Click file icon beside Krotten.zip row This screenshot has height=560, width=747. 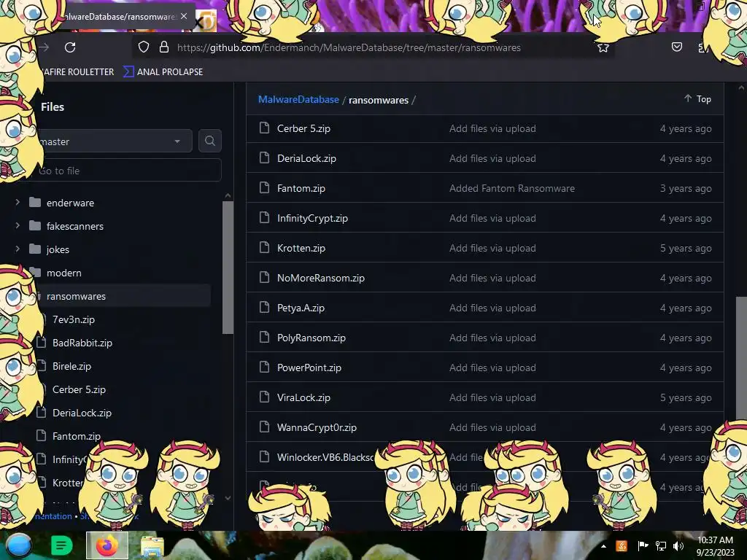tap(264, 247)
